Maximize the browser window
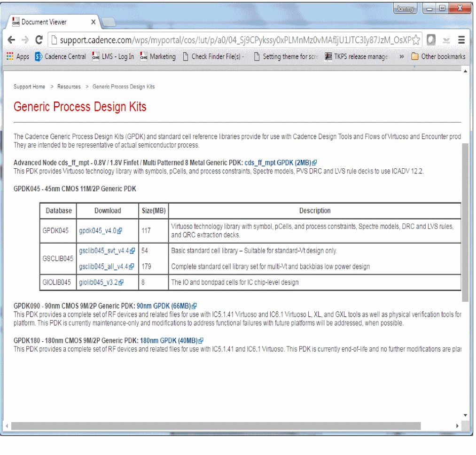476x455 pixels. [442, 8]
